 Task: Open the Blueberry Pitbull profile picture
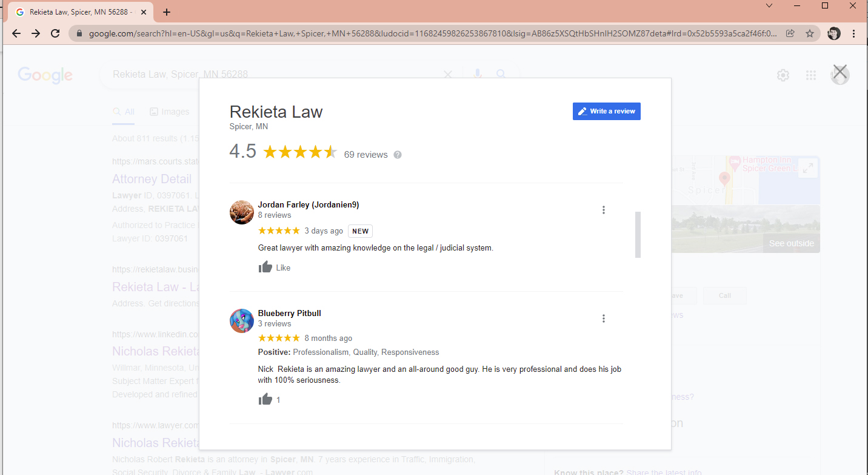(x=241, y=321)
